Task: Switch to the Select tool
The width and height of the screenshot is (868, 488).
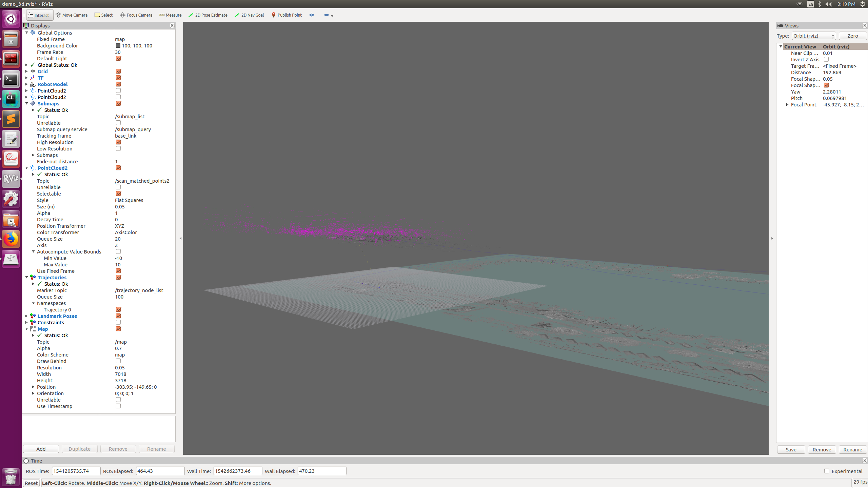Action: click(103, 15)
